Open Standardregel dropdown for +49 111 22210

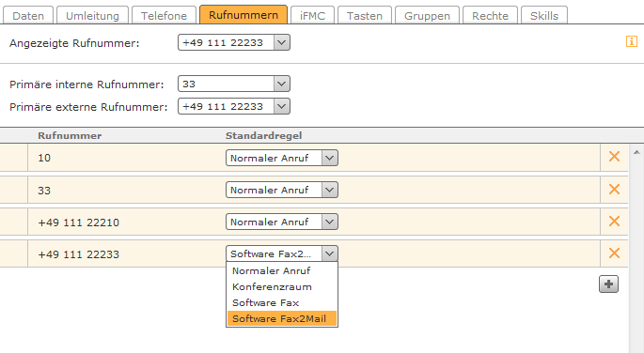coord(282,222)
